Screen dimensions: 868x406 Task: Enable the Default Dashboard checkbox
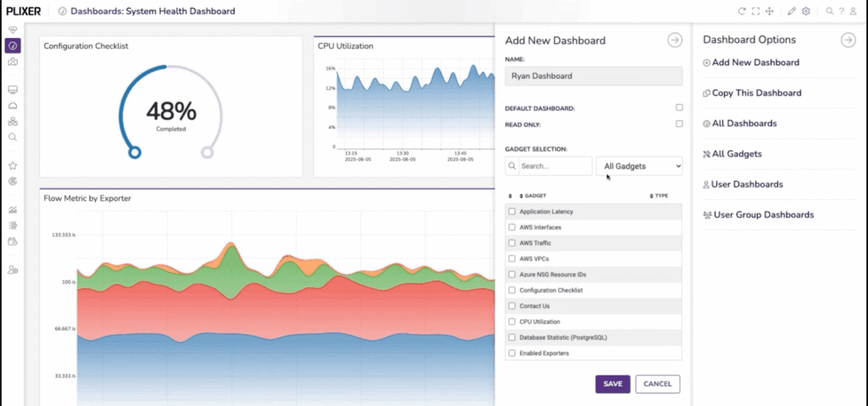click(679, 108)
